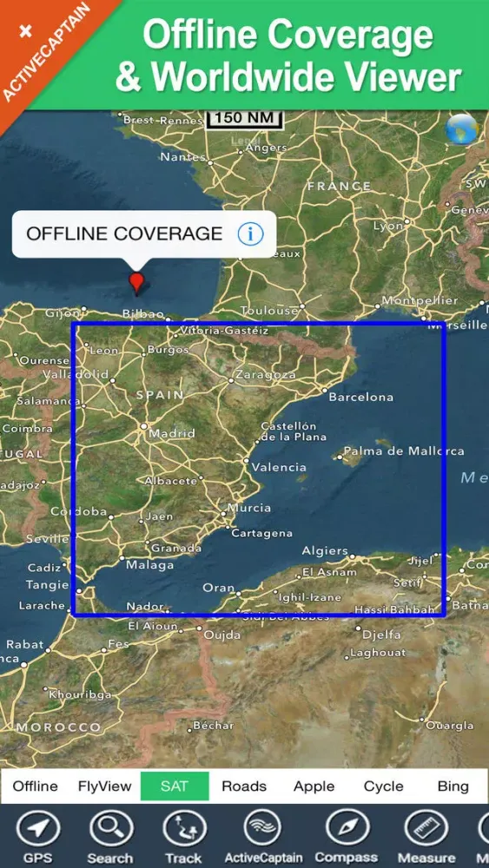Click the Leon city label

[x=103, y=351]
